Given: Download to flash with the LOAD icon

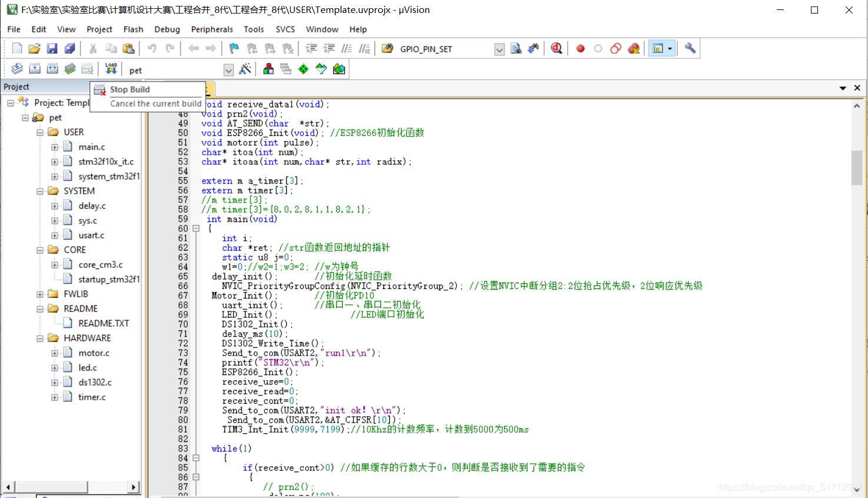Looking at the screenshot, I should 111,69.
